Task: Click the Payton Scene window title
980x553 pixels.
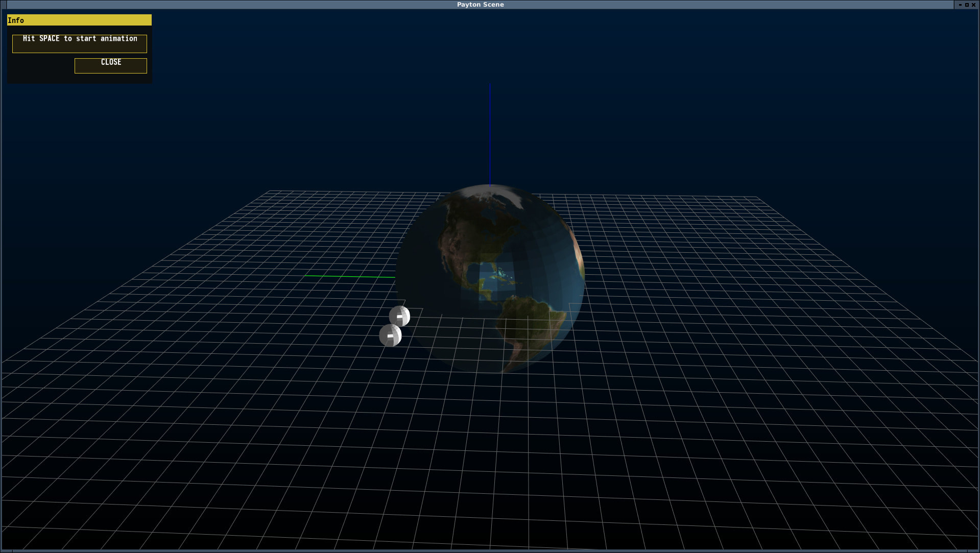Action: tap(480, 5)
